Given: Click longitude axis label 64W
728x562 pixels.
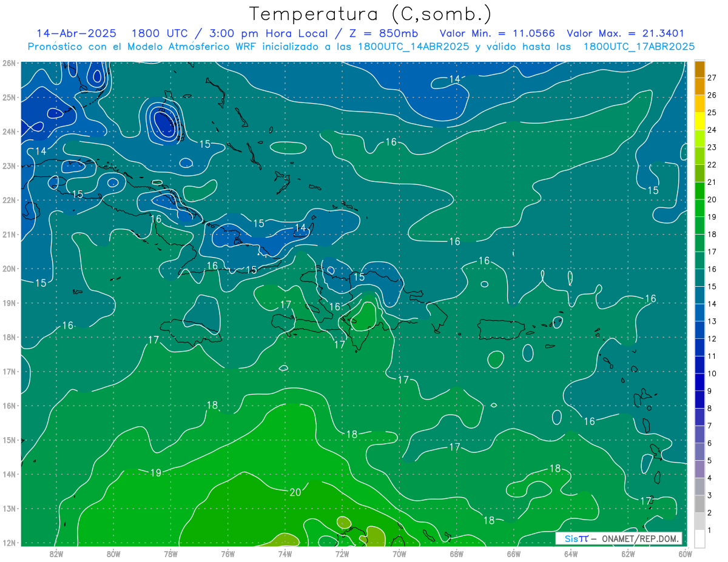Looking at the screenshot, I should pos(571,554).
